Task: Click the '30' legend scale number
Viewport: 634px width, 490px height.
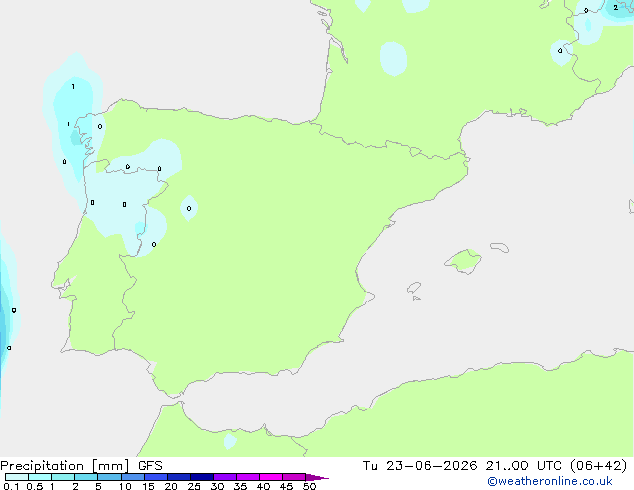Action: 217,486
